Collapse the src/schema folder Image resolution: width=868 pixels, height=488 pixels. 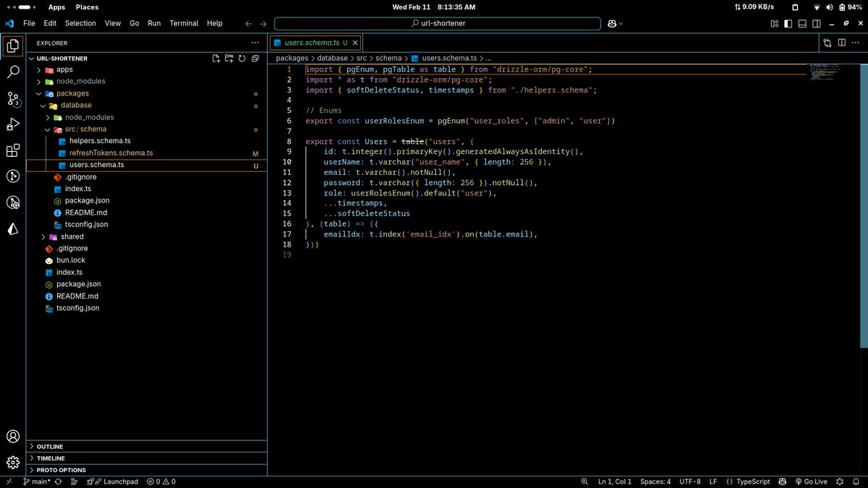pos(146,129)
